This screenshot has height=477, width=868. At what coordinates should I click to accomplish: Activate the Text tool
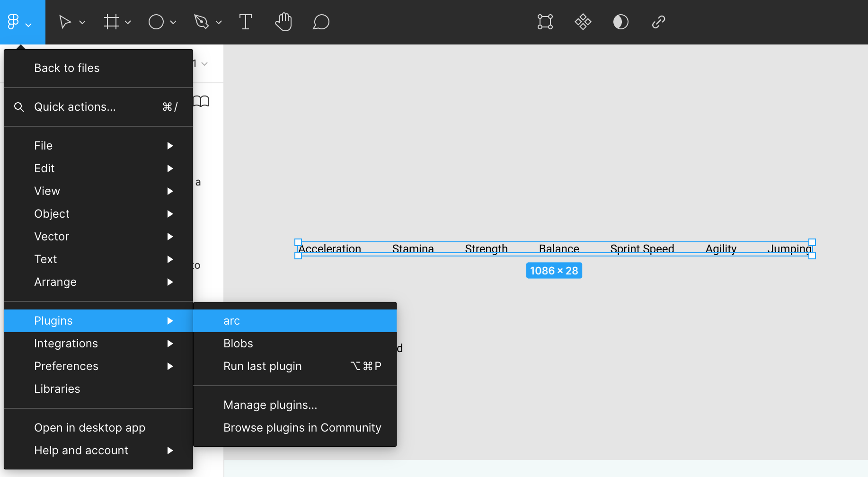click(245, 22)
